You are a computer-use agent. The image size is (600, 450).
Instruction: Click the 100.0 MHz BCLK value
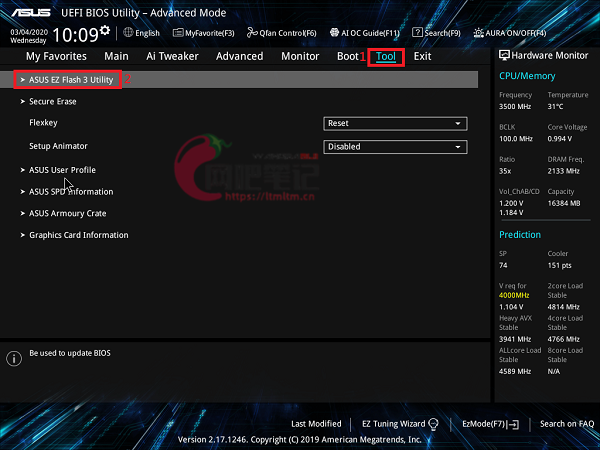coord(515,139)
